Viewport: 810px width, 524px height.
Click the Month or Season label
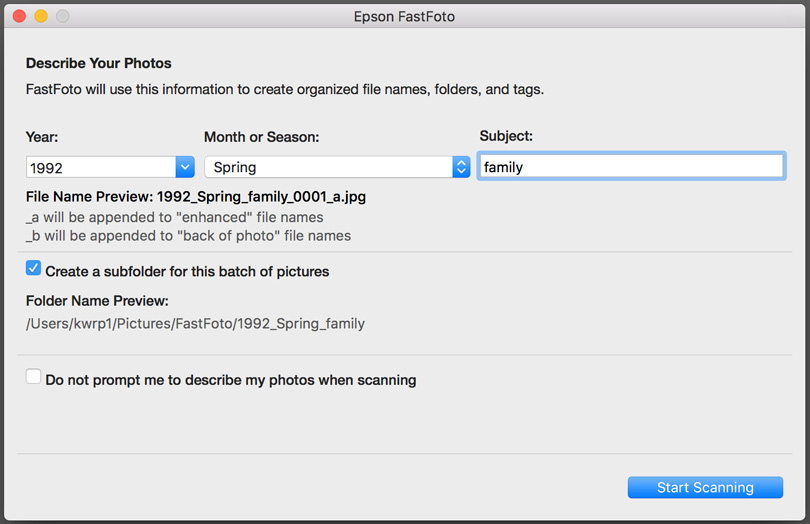(x=261, y=137)
